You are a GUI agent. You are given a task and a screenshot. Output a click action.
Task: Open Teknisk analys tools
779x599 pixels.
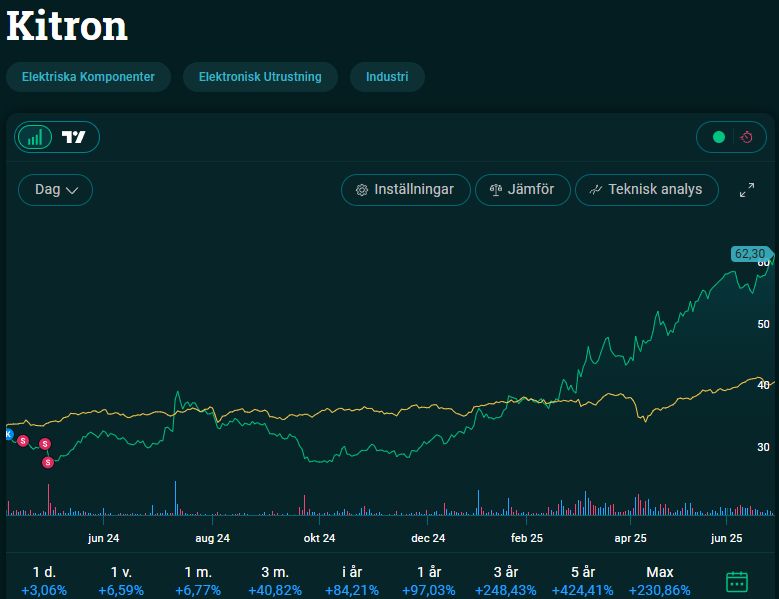coord(647,190)
